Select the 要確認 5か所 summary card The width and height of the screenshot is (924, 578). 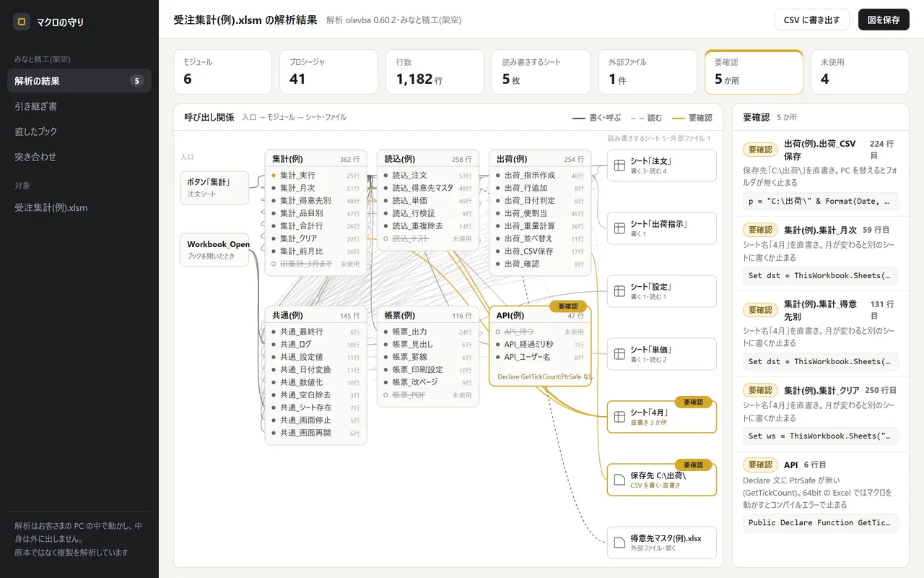pyautogui.click(x=754, y=72)
